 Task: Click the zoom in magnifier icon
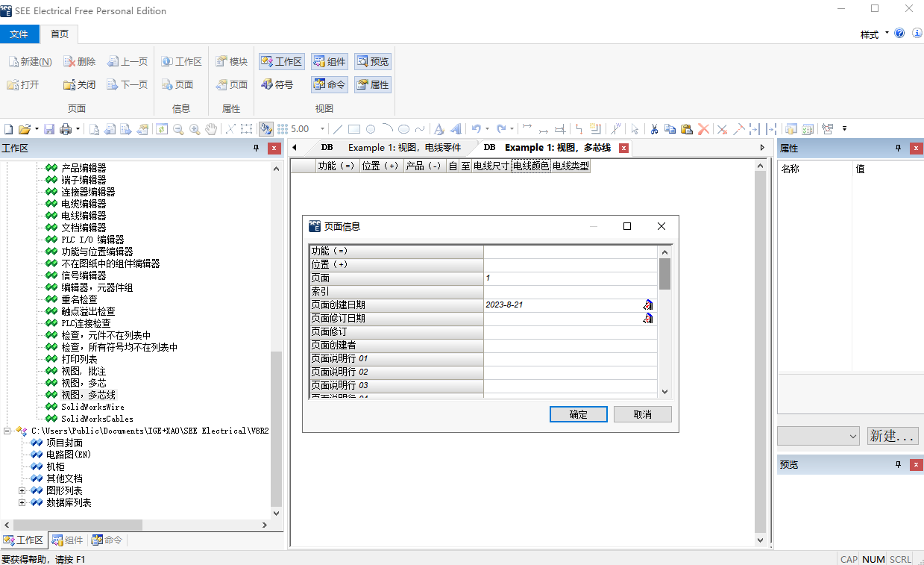195,129
